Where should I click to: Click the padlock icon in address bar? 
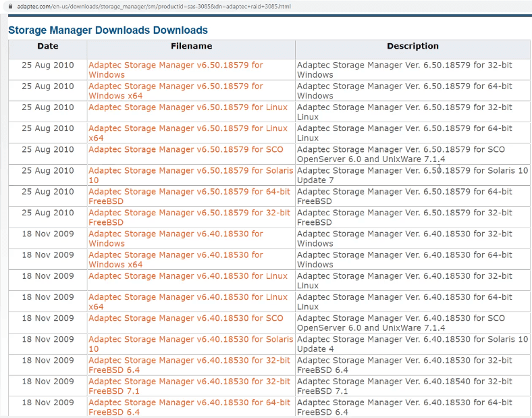click(x=11, y=7)
